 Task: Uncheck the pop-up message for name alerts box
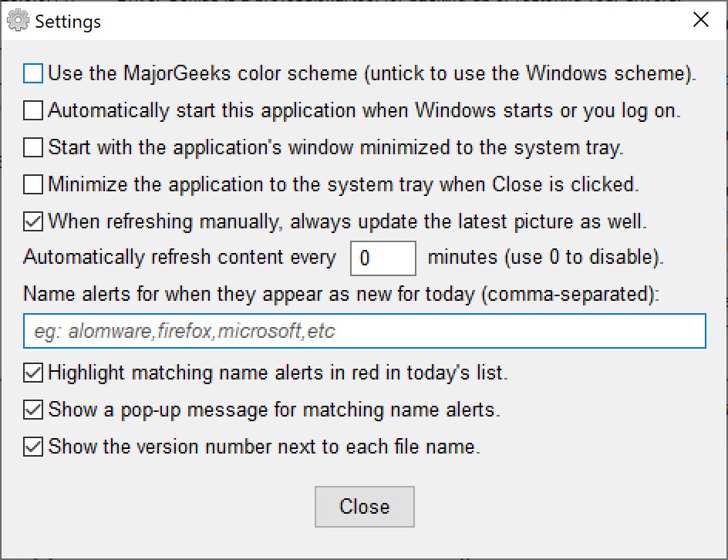coord(33,410)
